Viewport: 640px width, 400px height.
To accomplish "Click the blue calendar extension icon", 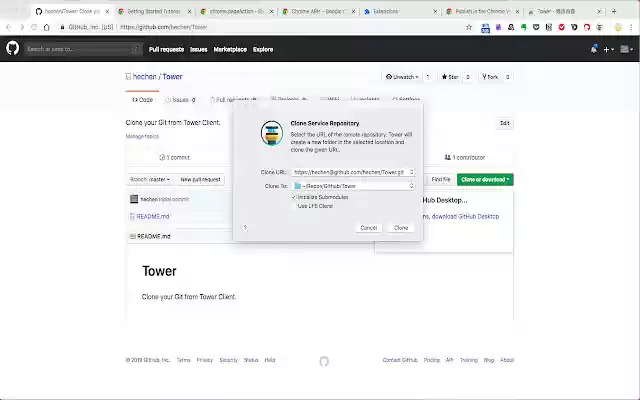I will pos(485,28).
